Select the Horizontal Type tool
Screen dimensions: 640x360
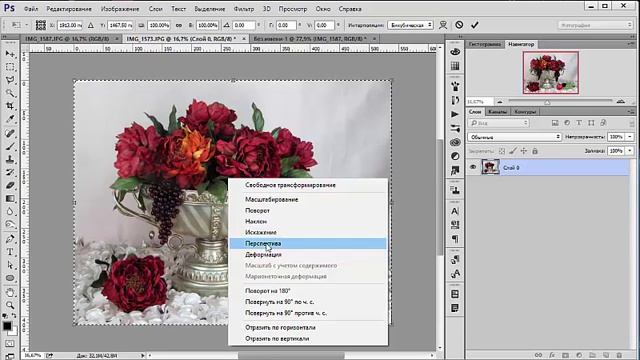[x=10, y=252]
